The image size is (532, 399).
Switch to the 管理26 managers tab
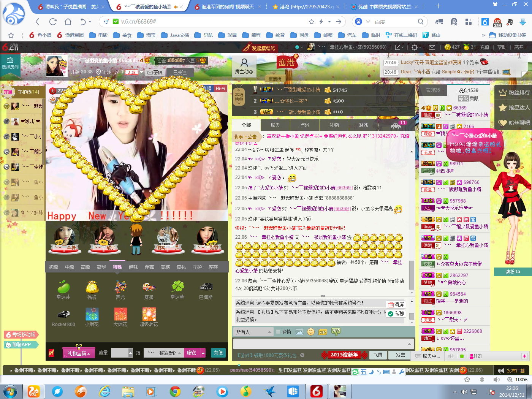tap(433, 90)
